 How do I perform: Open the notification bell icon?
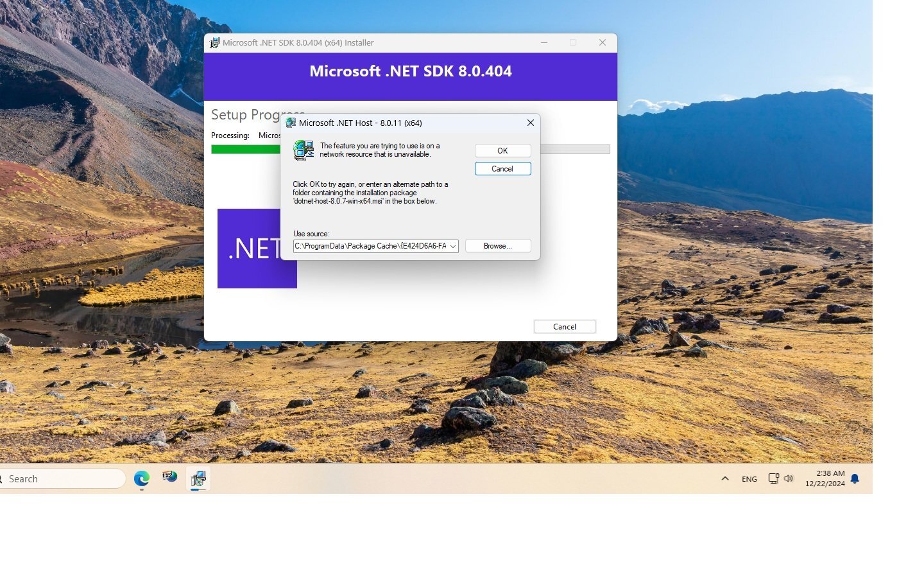[x=855, y=478]
